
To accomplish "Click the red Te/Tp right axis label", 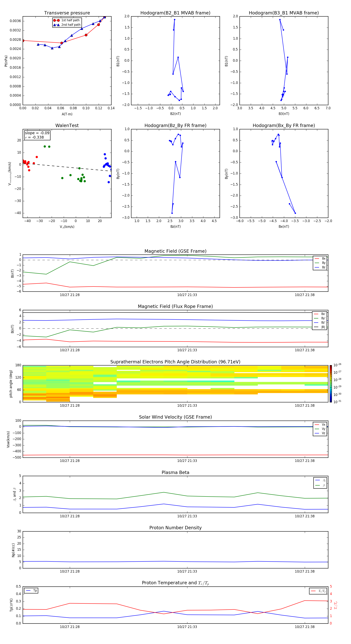I will pos(336,605).
